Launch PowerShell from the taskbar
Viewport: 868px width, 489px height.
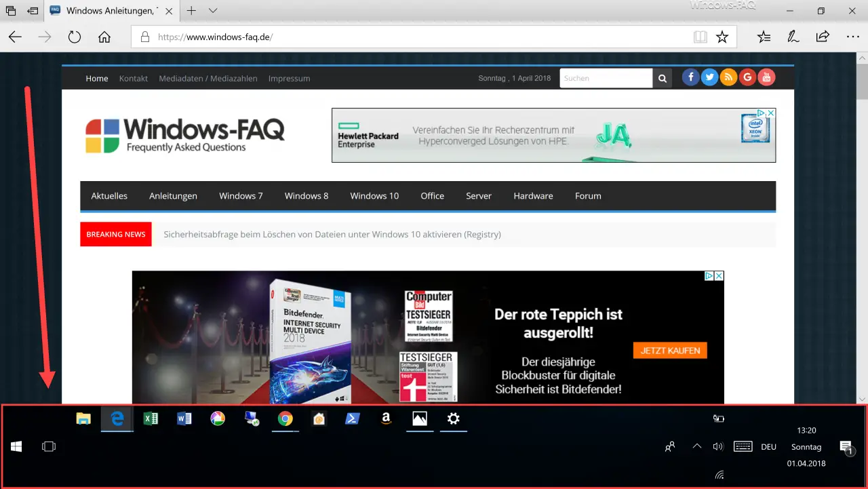click(x=352, y=418)
